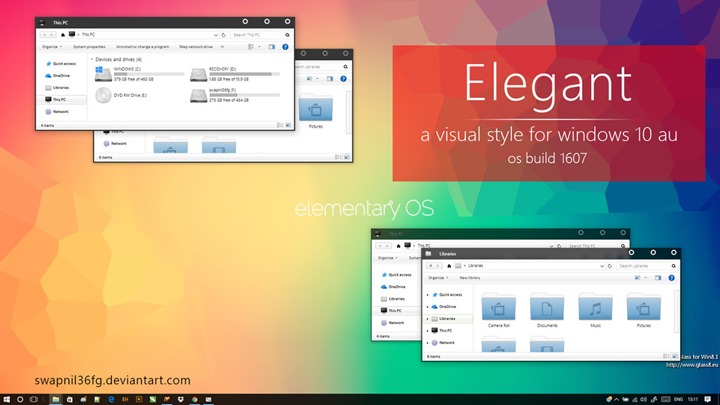Open Task View on the taskbar
720x405 pixels.
pyautogui.click(x=34, y=399)
